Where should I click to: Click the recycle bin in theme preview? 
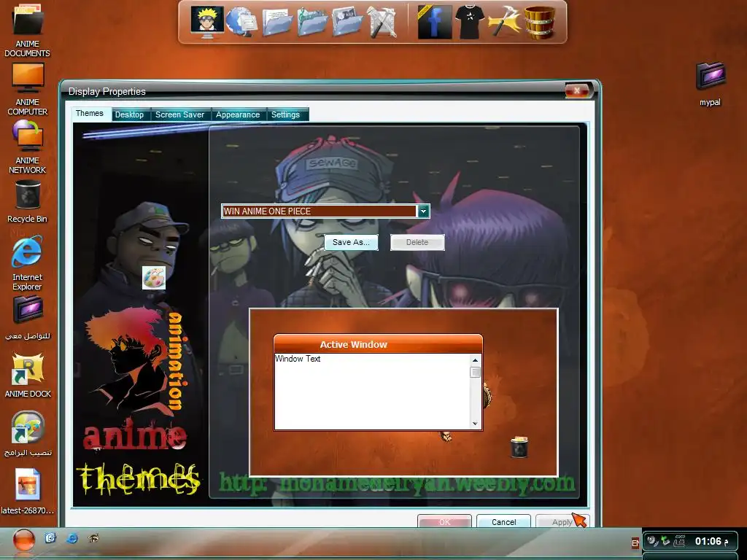519,447
